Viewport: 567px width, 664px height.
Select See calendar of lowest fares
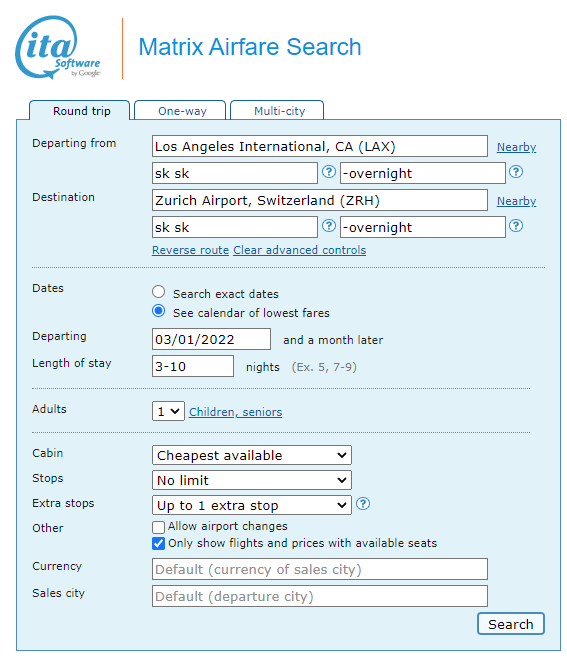click(x=158, y=311)
